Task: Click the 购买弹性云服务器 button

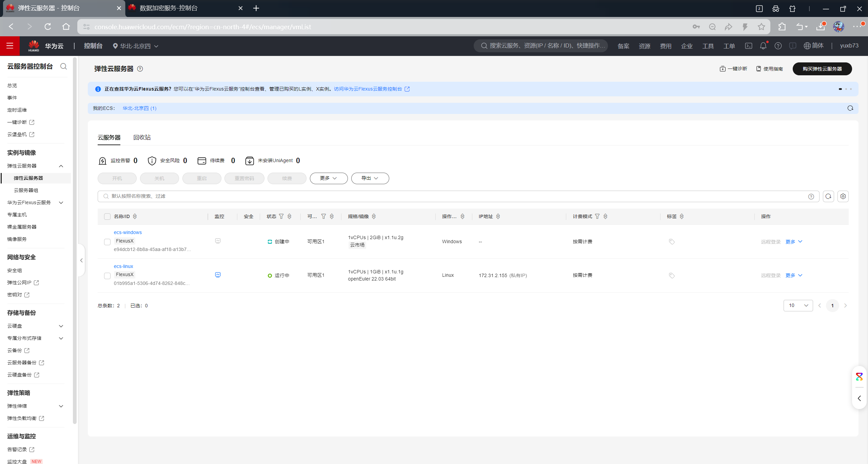Action: [822, 69]
